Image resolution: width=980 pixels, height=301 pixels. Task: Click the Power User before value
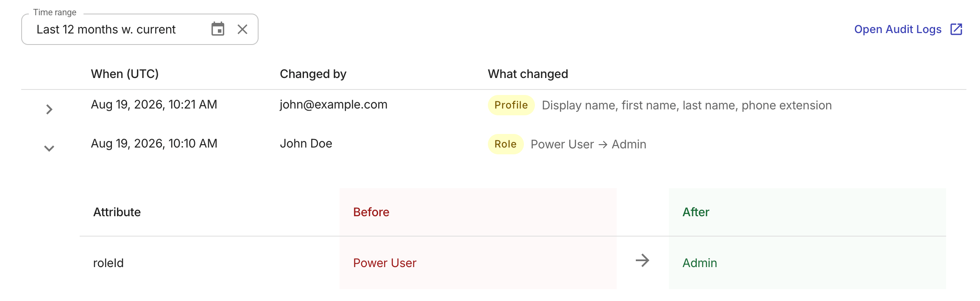point(385,263)
